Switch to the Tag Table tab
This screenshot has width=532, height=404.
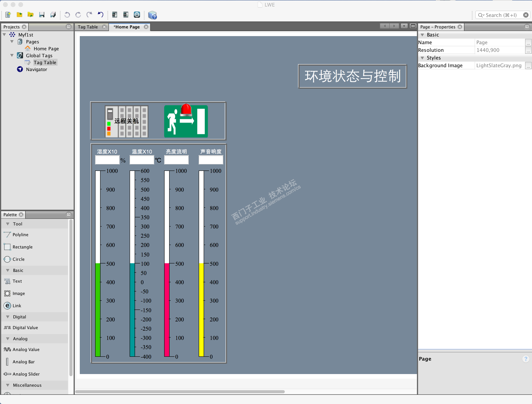coord(88,27)
